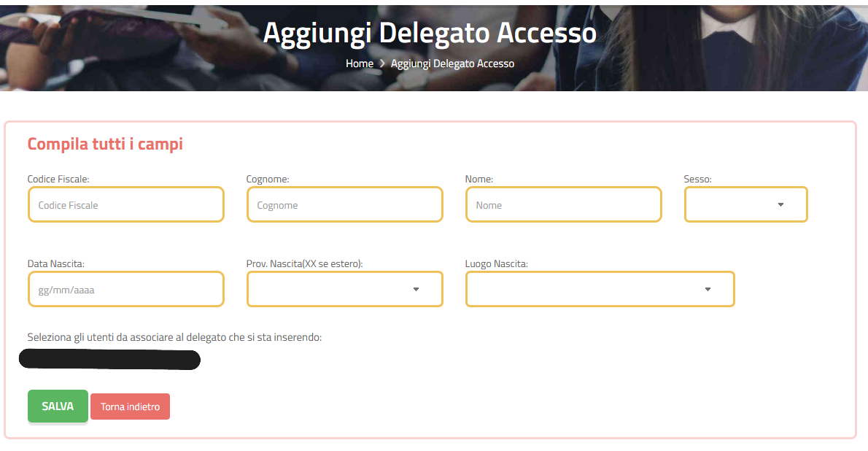Click the Home breadcrumb link
This screenshot has width=868, height=451.
359,63
